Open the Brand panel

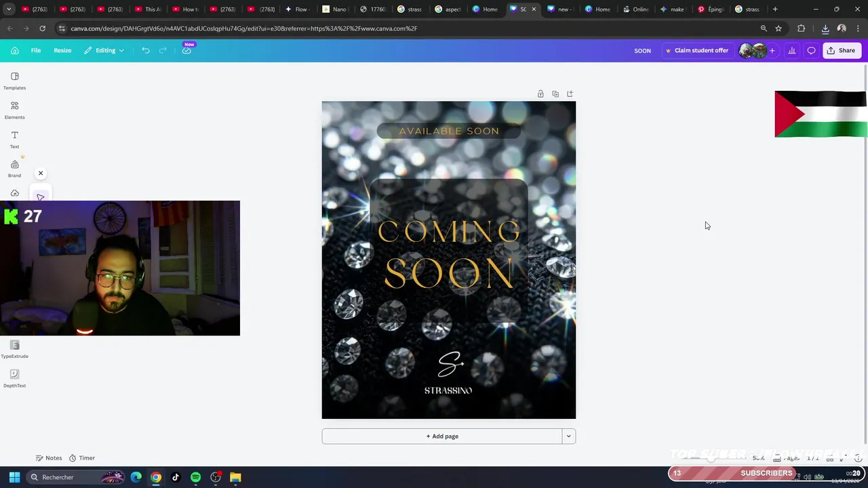pyautogui.click(x=14, y=169)
